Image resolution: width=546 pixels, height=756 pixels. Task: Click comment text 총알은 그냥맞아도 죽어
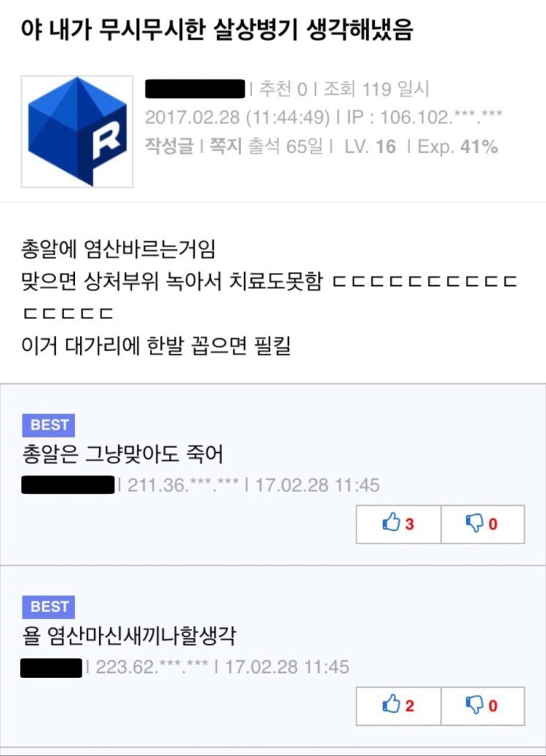(x=123, y=454)
